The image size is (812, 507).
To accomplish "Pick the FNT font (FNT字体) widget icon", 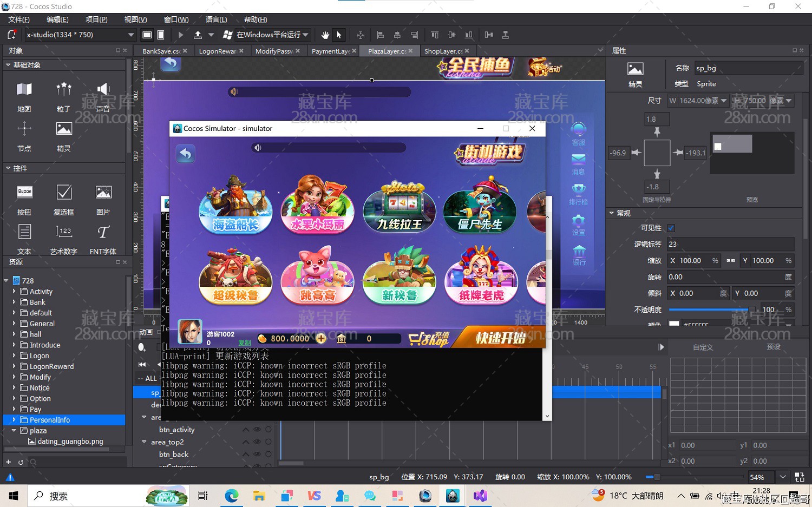I will point(103,232).
